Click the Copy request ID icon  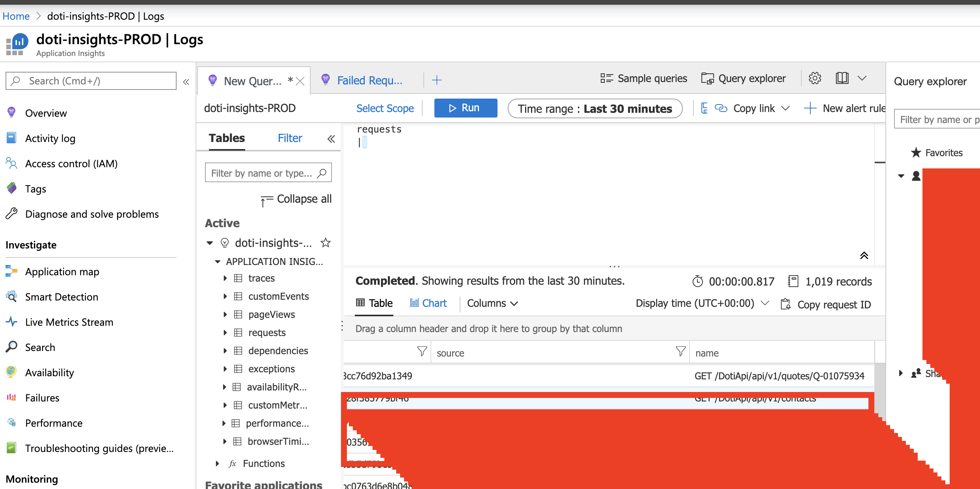click(x=786, y=304)
